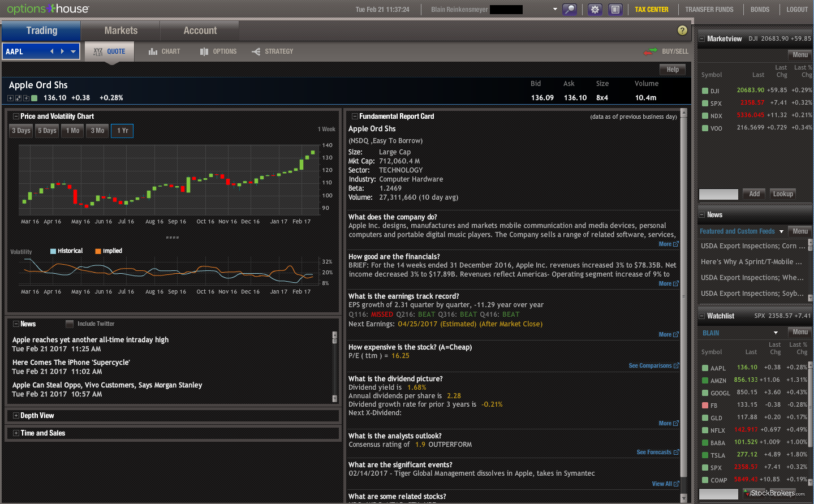Open external link icon beside See Comparisons
Image resolution: width=814 pixels, height=504 pixels.
(676, 366)
